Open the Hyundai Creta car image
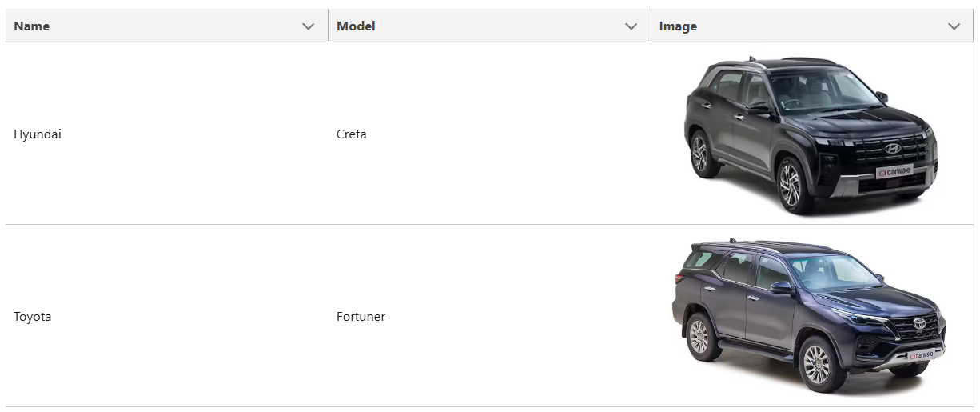Screen dimensions: 980x412 811,134
